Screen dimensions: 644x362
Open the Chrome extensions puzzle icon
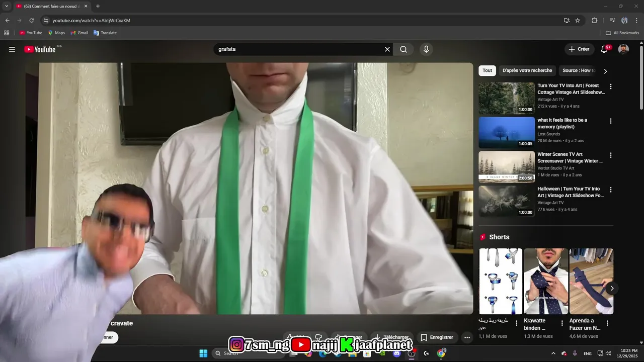click(x=594, y=21)
